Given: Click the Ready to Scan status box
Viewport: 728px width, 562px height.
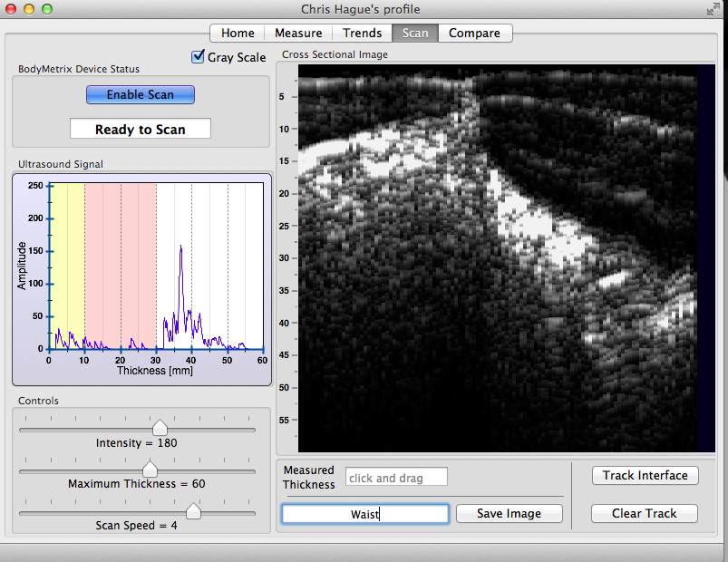Looking at the screenshot, I should pyautogui.click(x=141, y=129).
